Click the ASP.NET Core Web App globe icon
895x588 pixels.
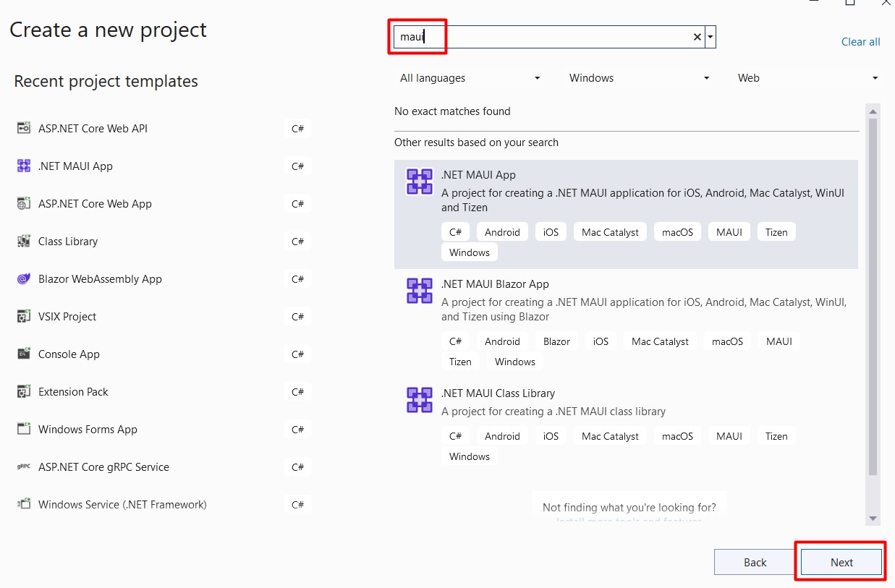[x=23, y=203]
